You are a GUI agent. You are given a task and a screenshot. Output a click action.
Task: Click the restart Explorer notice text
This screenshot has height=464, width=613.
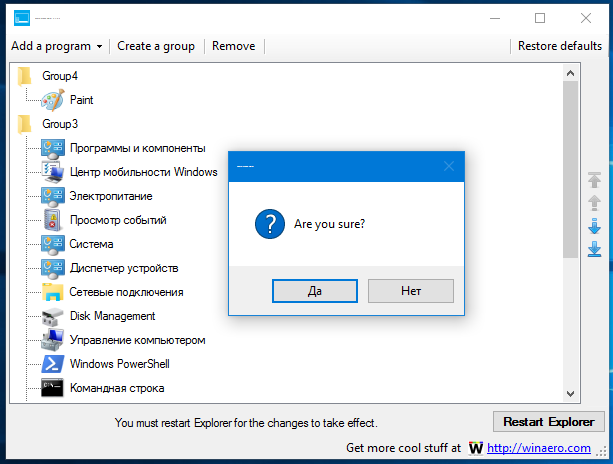coord(246,423)
